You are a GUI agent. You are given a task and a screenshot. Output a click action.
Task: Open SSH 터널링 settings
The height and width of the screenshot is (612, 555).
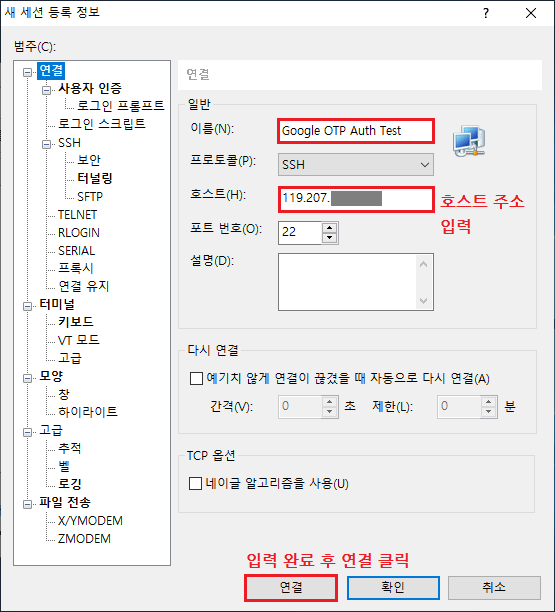click(95, 178)
